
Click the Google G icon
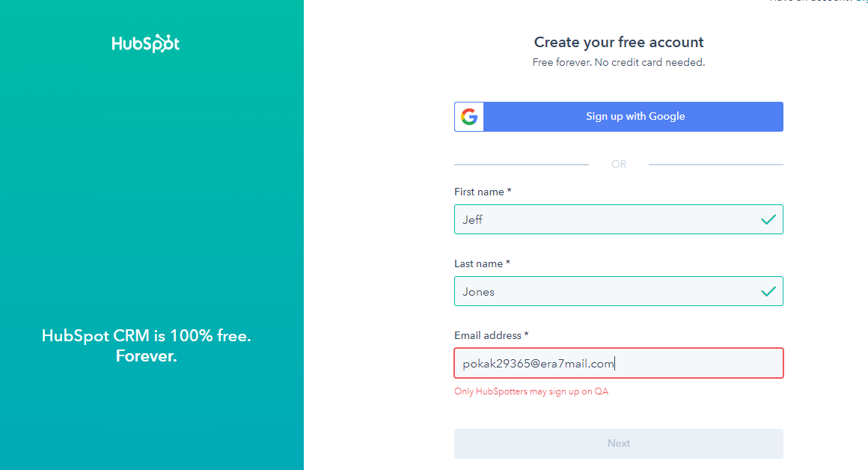click(469, 116)
